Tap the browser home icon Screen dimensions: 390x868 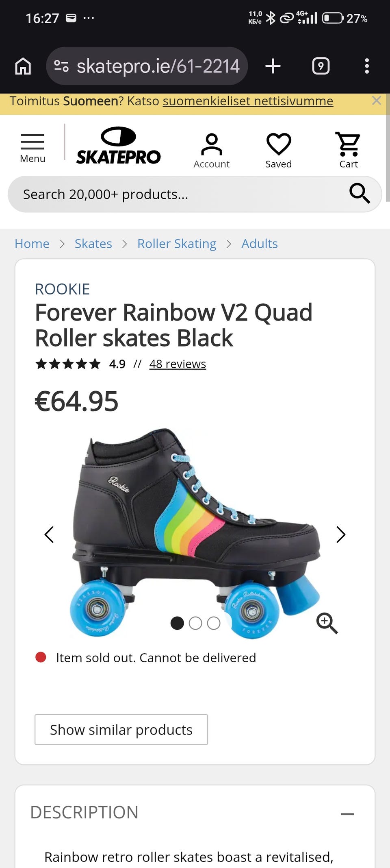[23, 66]
